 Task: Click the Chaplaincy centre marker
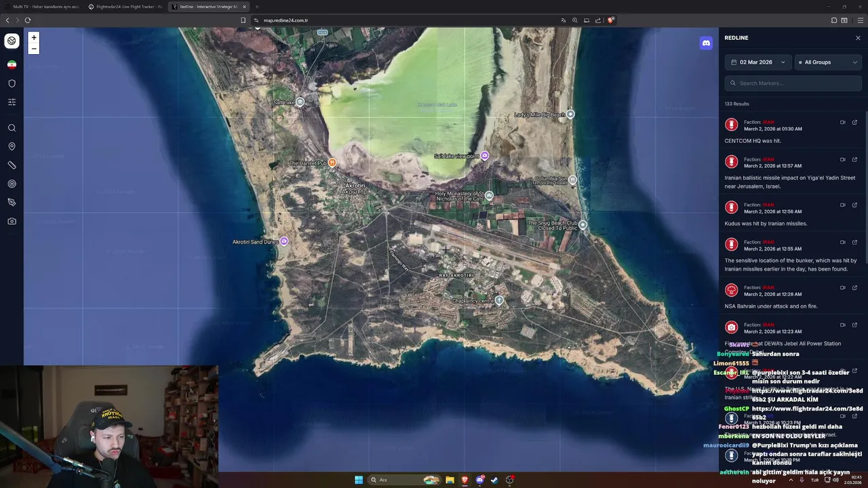click(499, 300)
